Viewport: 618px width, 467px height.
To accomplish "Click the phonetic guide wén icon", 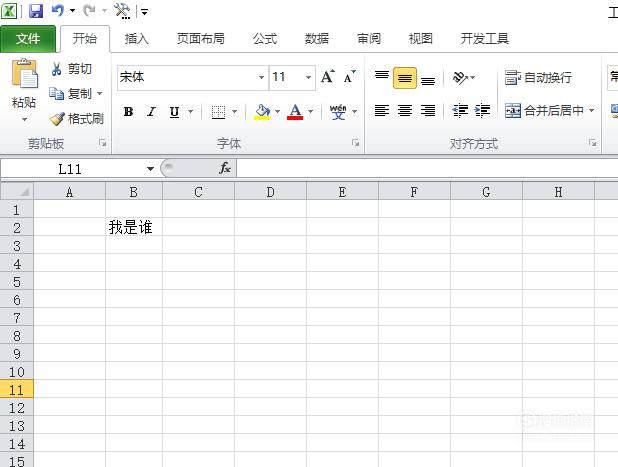I will pyautogui.click(x=338, y=112).
